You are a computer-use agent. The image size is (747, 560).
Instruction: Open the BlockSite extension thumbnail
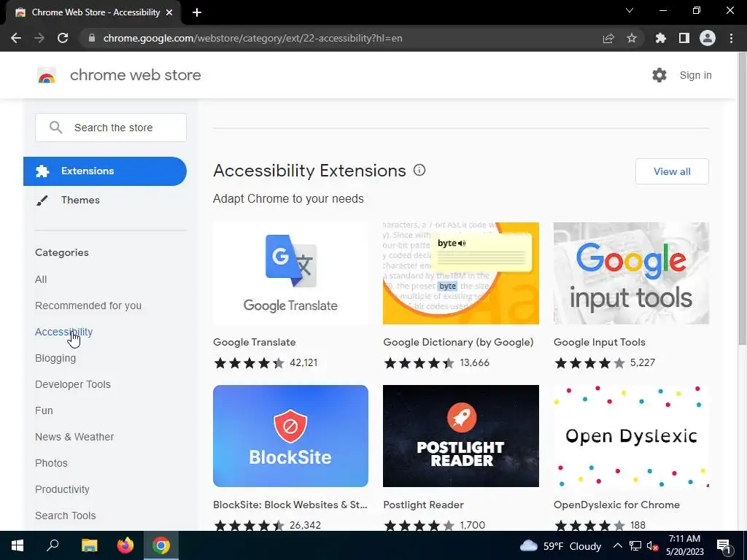290,436
